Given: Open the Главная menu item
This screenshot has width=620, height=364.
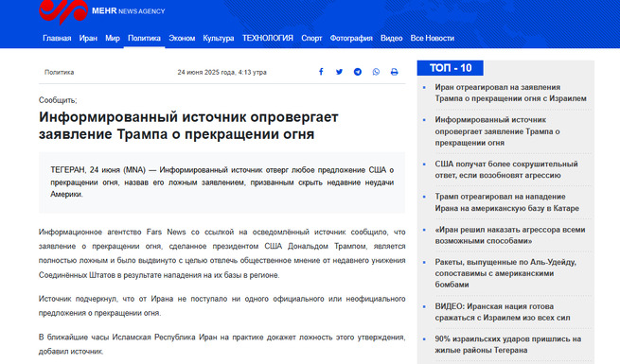Looking at the screenshot, I should [57, 39].
